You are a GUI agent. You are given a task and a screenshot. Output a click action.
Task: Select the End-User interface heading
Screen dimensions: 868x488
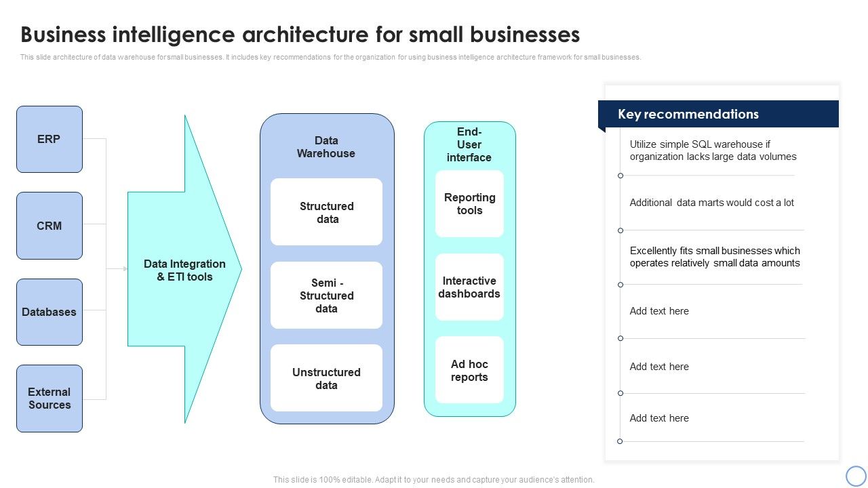click(x=469, y=144)
